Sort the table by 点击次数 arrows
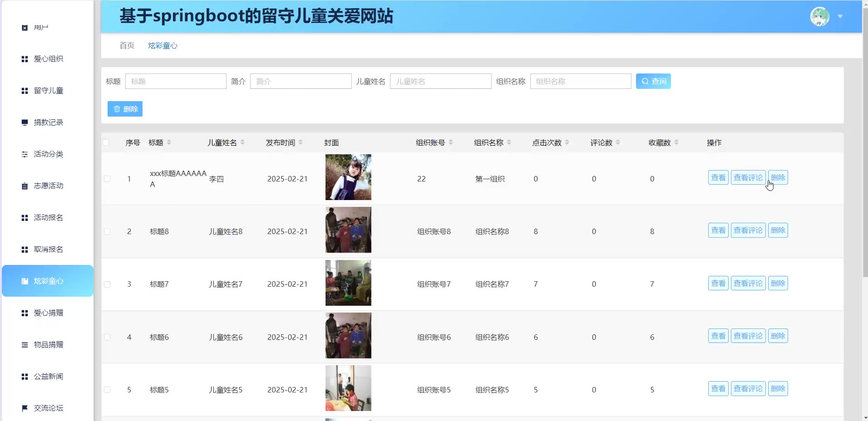 [567, 142]
